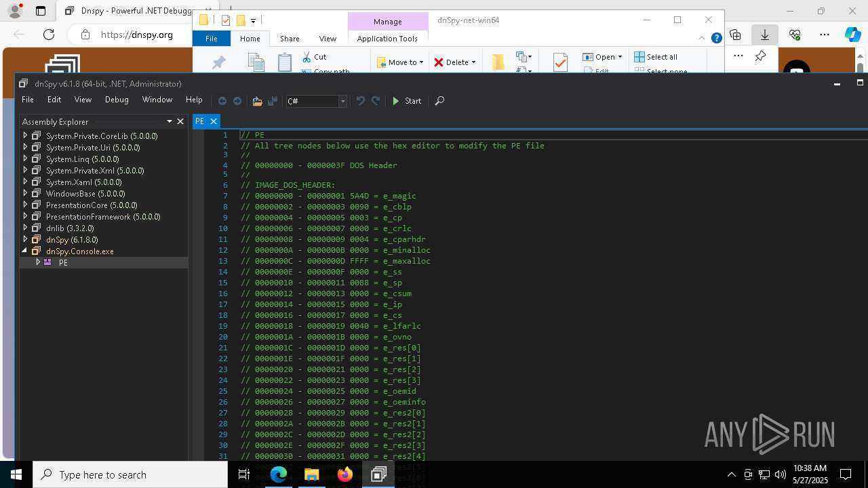The image size is (868, 488).
Task: Select dnSpy (6.1.8.0) assembly
Action: pos(72,240)
